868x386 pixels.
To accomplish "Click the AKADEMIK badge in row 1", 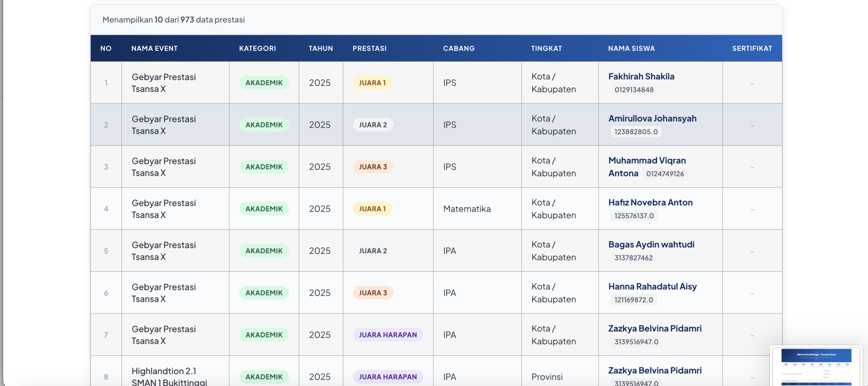I will click(x=264, y=83).
